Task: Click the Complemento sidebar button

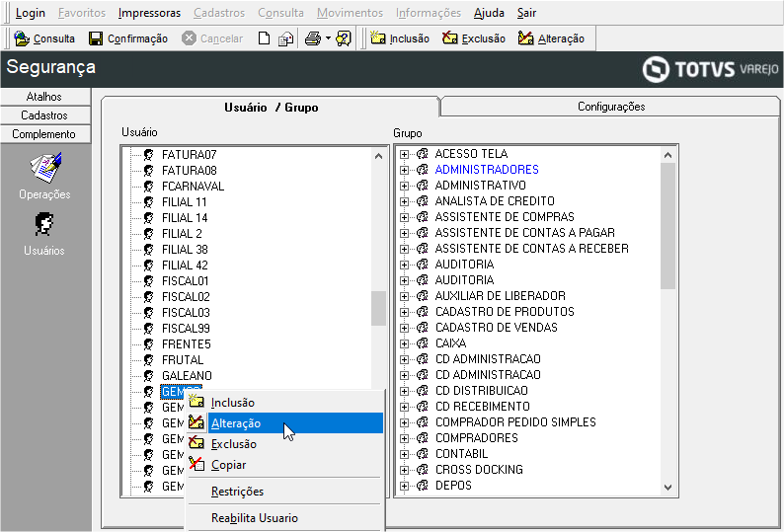Action: tap(45, 134)
